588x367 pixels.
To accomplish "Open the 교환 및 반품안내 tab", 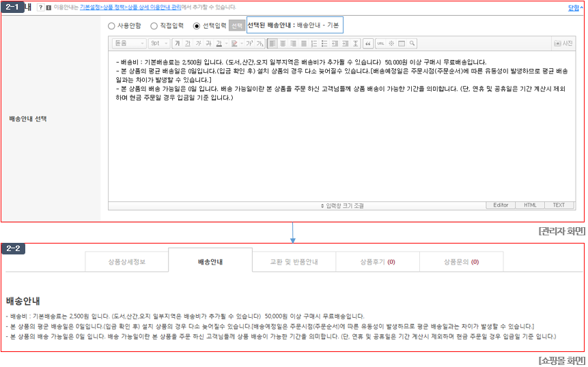I will (294, 262).
